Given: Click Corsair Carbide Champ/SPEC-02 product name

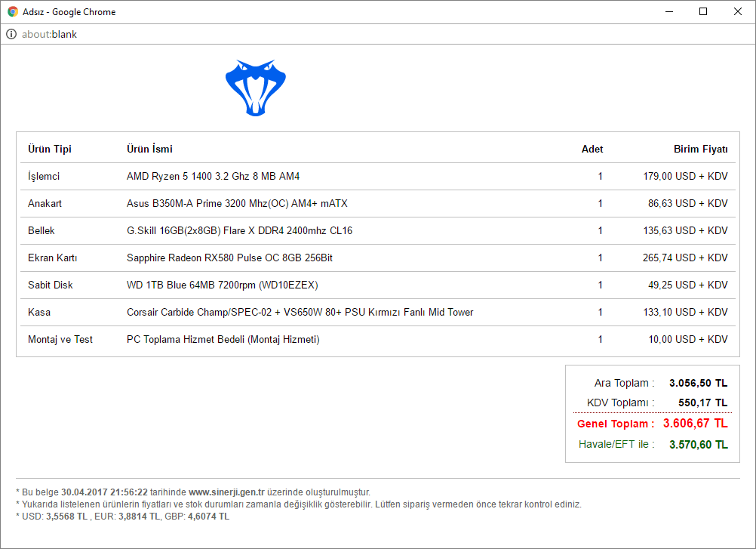Looking at the screenshot, I should [x=300, y=312].
